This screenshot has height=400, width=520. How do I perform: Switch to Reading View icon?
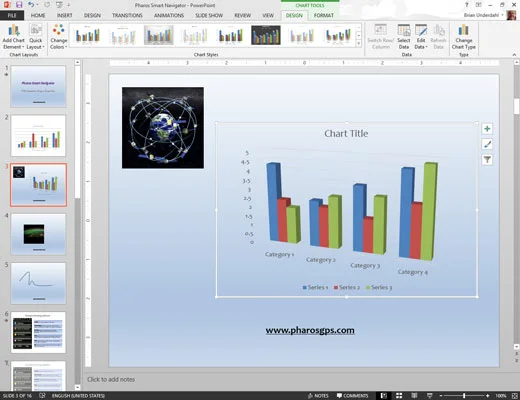click(x=414, y=396)
